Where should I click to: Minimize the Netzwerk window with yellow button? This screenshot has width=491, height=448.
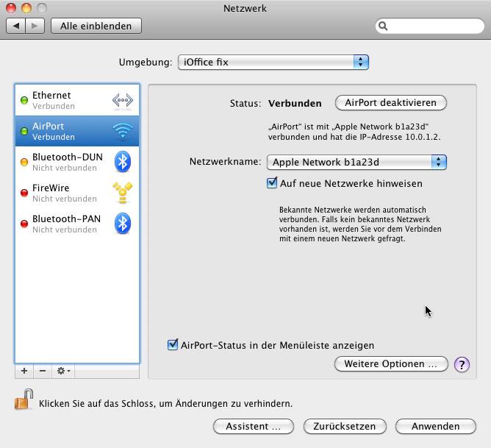click(26, 8)
